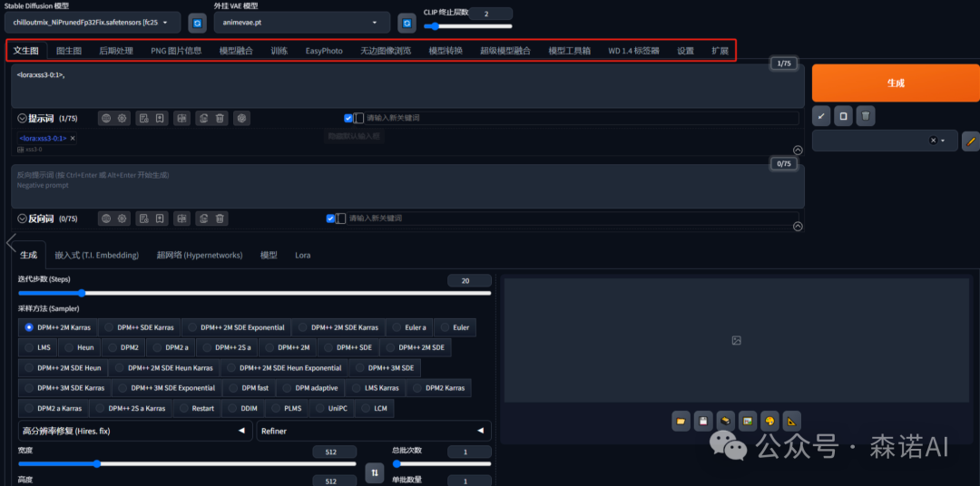Expand the Refiner section

374,431
